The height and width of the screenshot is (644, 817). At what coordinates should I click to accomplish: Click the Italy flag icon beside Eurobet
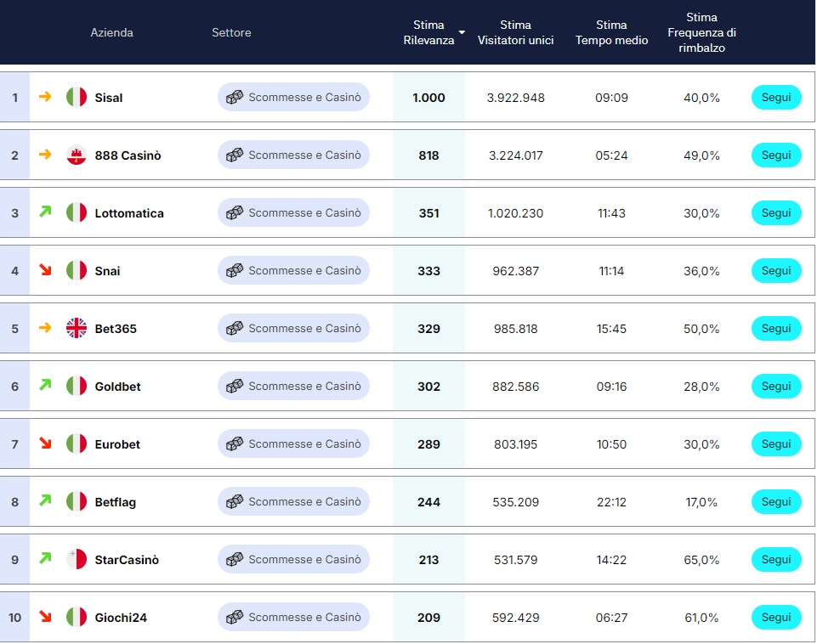(x=77, y=444)
